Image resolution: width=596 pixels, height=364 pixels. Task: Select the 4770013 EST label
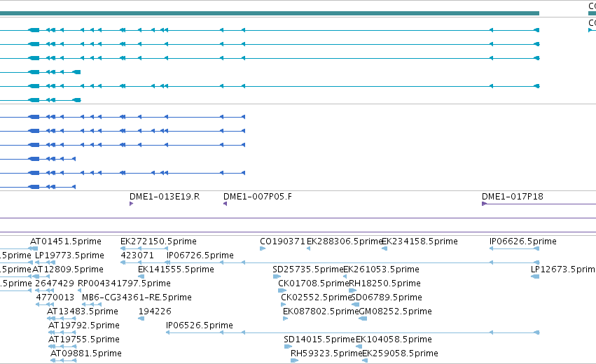click(55, 297)
